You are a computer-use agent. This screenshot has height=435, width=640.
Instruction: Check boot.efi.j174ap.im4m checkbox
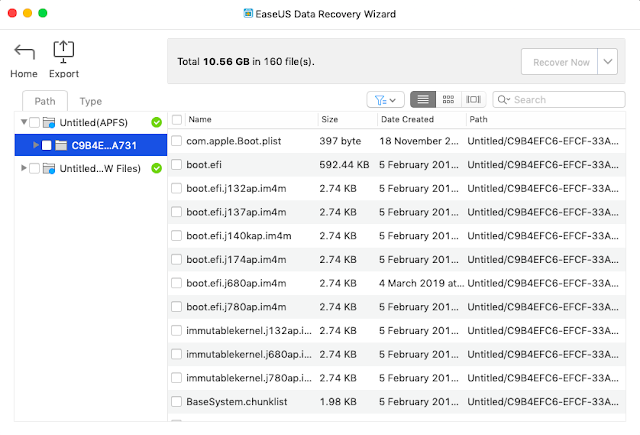coord(176,259)
